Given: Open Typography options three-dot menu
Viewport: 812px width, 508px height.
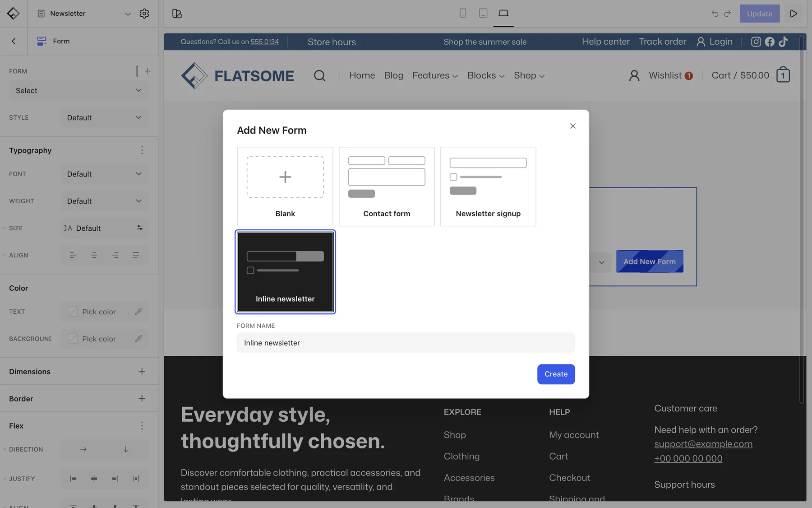Looking at the screenshot, I should [x=142, y=150].
